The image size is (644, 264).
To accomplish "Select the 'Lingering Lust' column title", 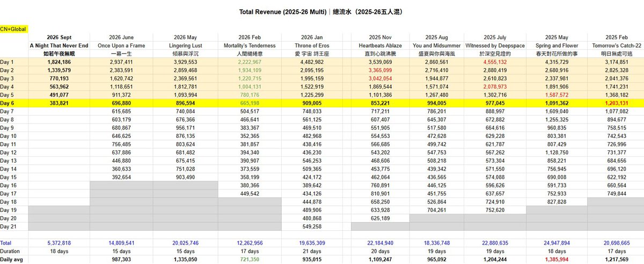I will coord(185,46).
